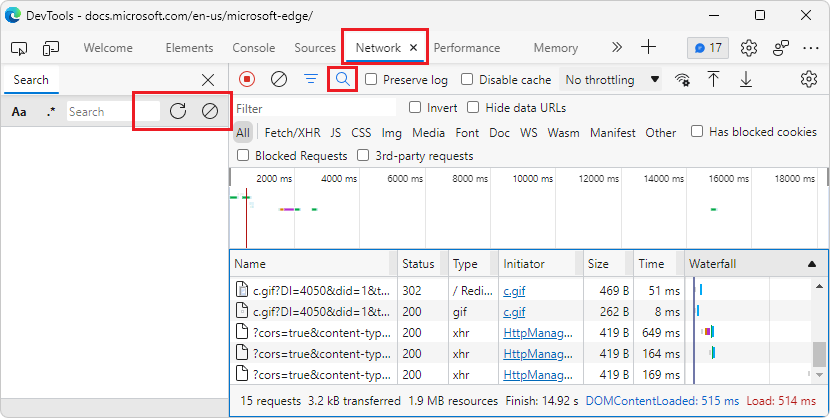Screen dimensions: 830x418
Task: Select the All filter type
Action: tap(243, 133)
